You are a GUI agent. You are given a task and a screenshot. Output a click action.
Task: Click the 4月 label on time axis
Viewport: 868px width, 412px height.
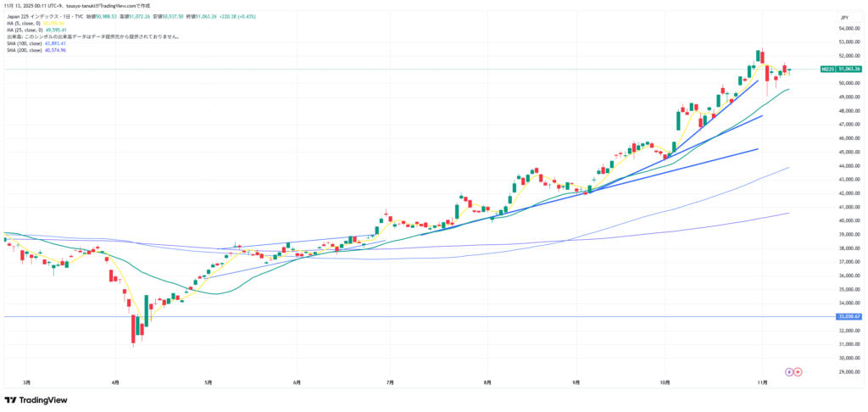114,383
